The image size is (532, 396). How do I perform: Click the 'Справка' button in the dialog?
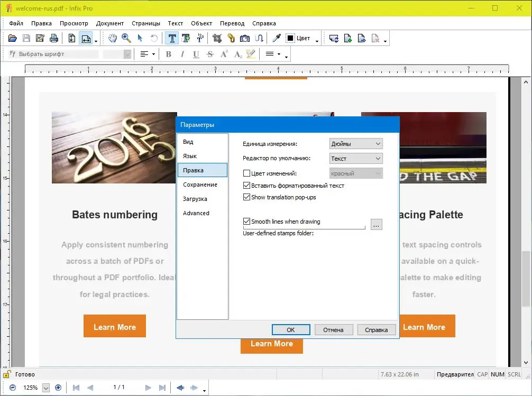click(377, 330)
